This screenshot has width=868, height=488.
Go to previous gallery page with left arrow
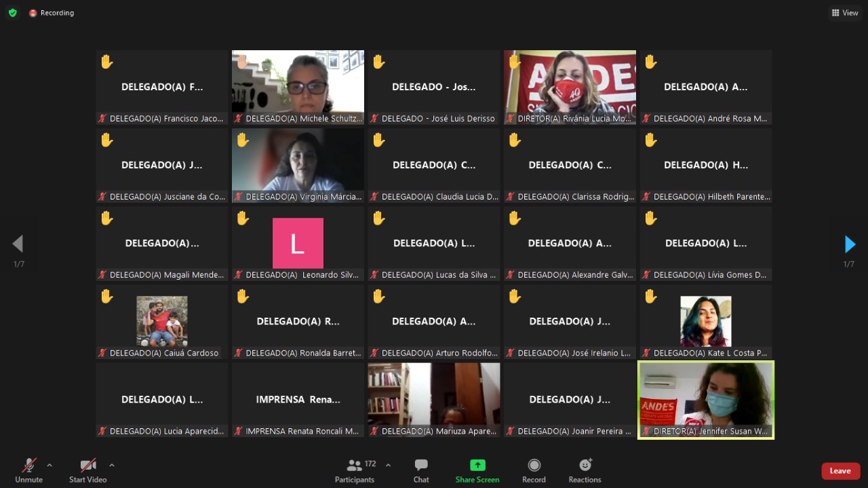pos(18,244)
